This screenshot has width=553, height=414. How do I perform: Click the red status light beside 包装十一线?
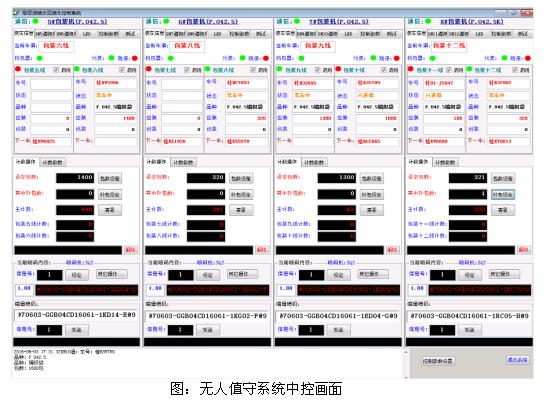(x=410, y=69)
